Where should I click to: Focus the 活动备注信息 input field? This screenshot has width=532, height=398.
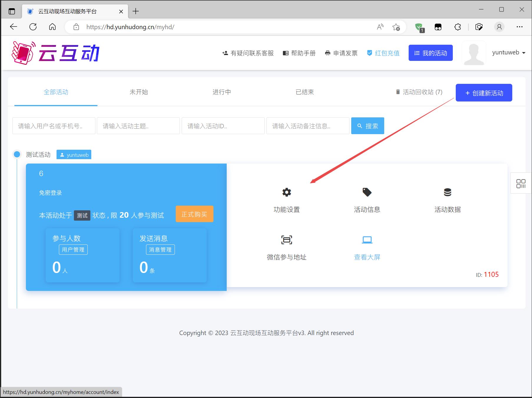point(308,126)
